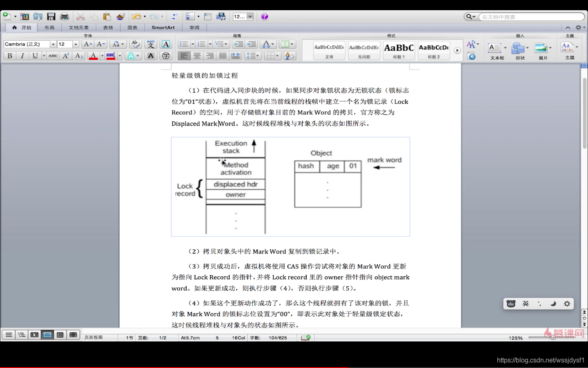
Task: Save the document with floppy disk icon
Action: click(x=51, y=16)
